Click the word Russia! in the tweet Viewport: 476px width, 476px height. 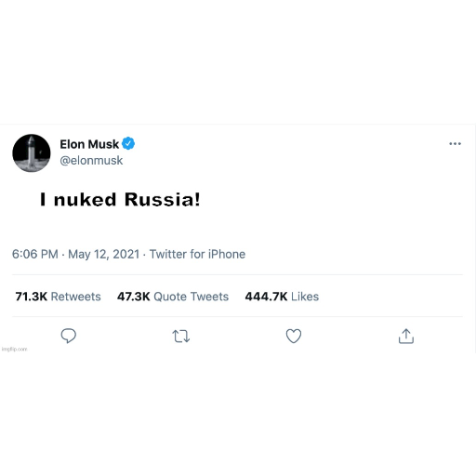tap(163, 199)
